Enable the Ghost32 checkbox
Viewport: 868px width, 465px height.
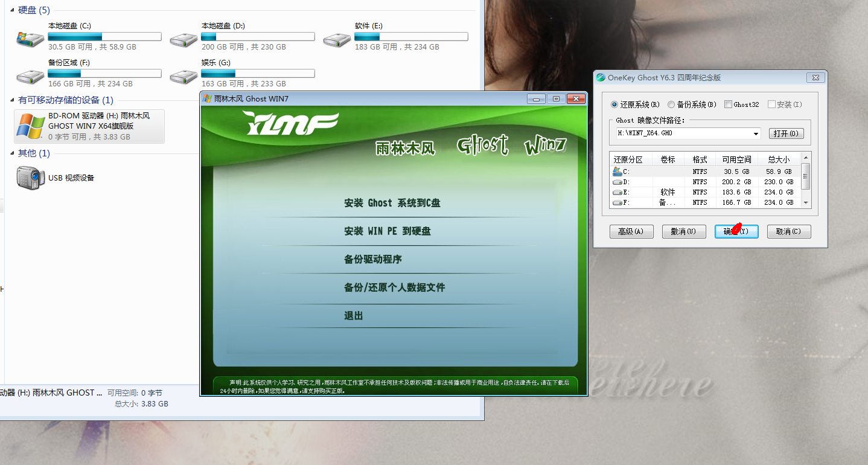[728, 104]
